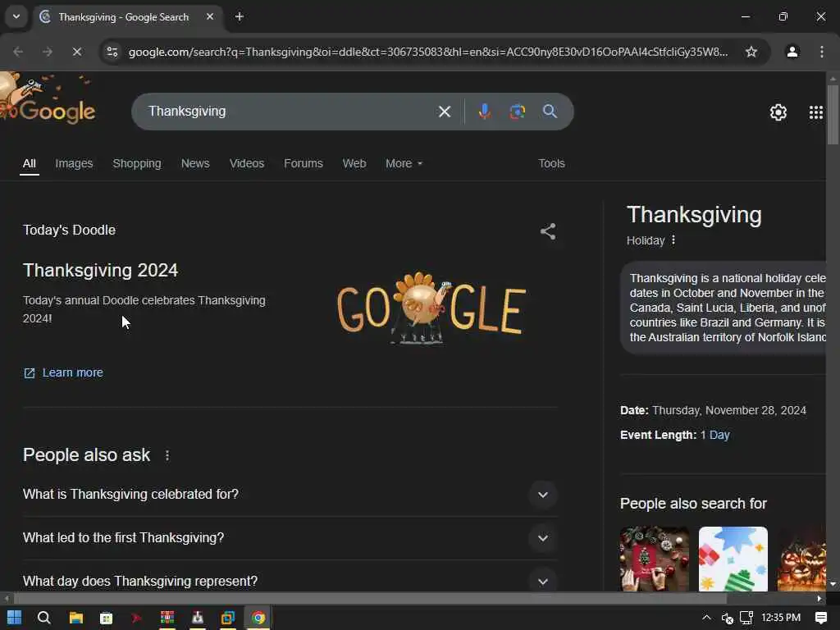Close the Thanksgiving Google Search tab

tap(210, 16)
